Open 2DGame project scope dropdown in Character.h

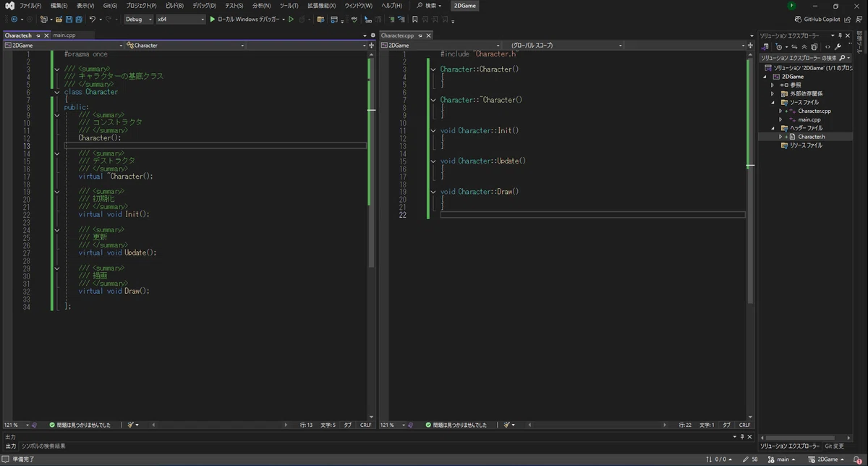[x=63, y=45]
